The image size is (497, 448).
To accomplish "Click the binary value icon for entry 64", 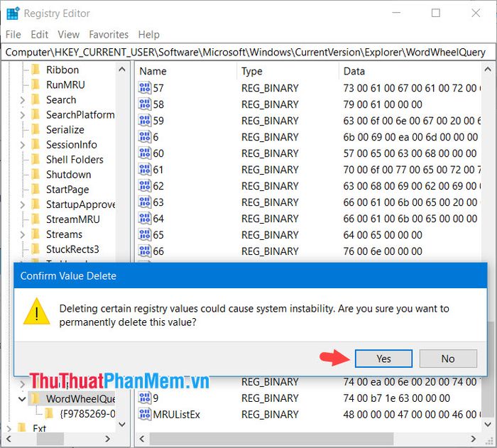I will click(x=145, y=219).
